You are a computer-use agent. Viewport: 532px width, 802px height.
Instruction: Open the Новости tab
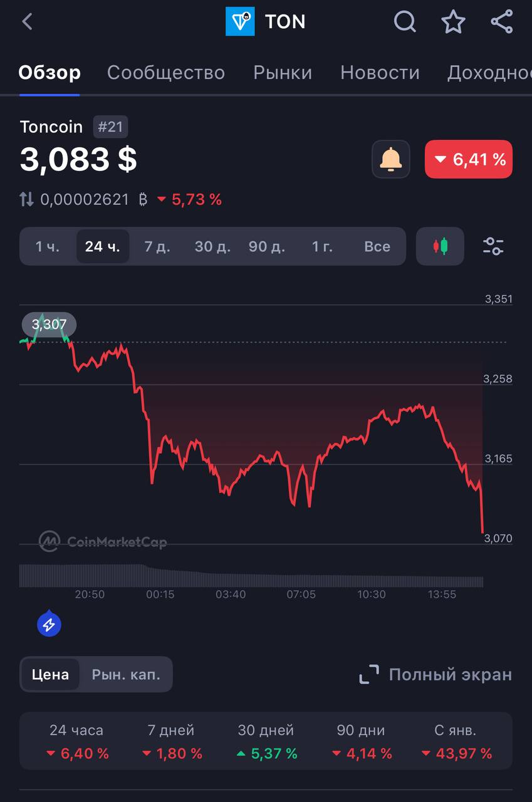coord(380,73)
